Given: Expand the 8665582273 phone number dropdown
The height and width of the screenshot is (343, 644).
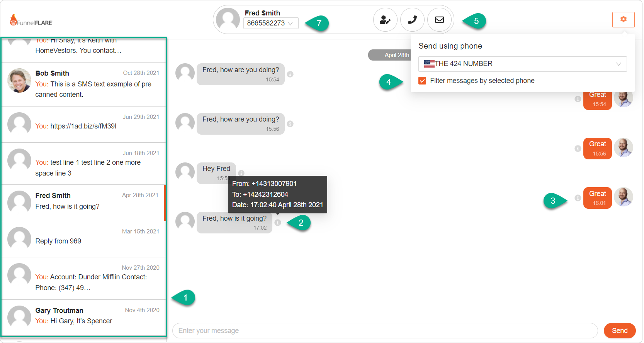Looking at the screenshot, I should coord(271,23).
